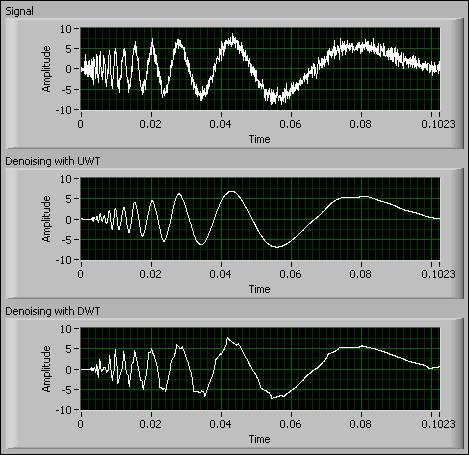469x455 pixels.
Task: Select the 10 max amplitude label on UWT graph
Action: tap(66, 179)
